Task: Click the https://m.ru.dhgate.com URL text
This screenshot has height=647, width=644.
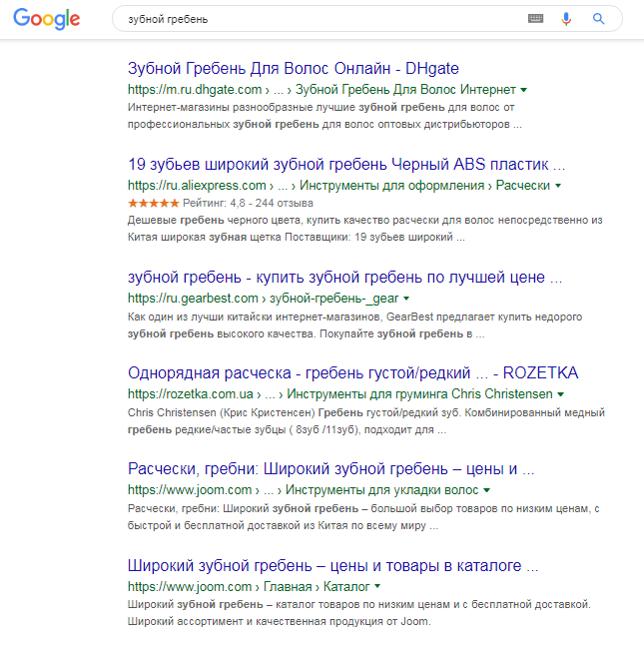Action: 195,90
